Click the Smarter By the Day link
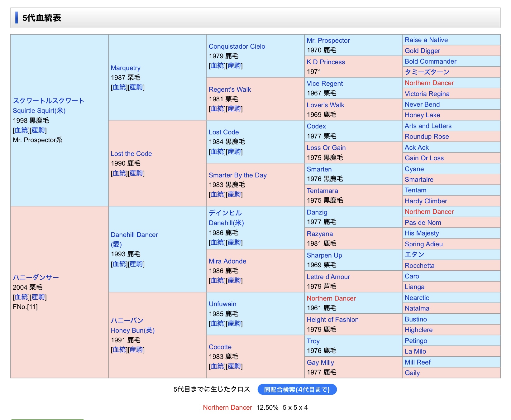The image size is (511, 420). (237, 175)
